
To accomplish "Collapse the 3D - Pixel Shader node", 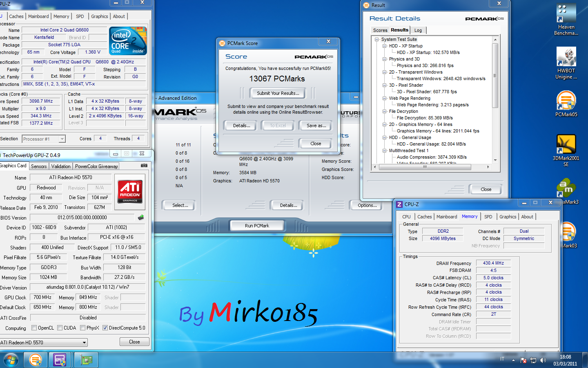I will (x=384, y=85).
